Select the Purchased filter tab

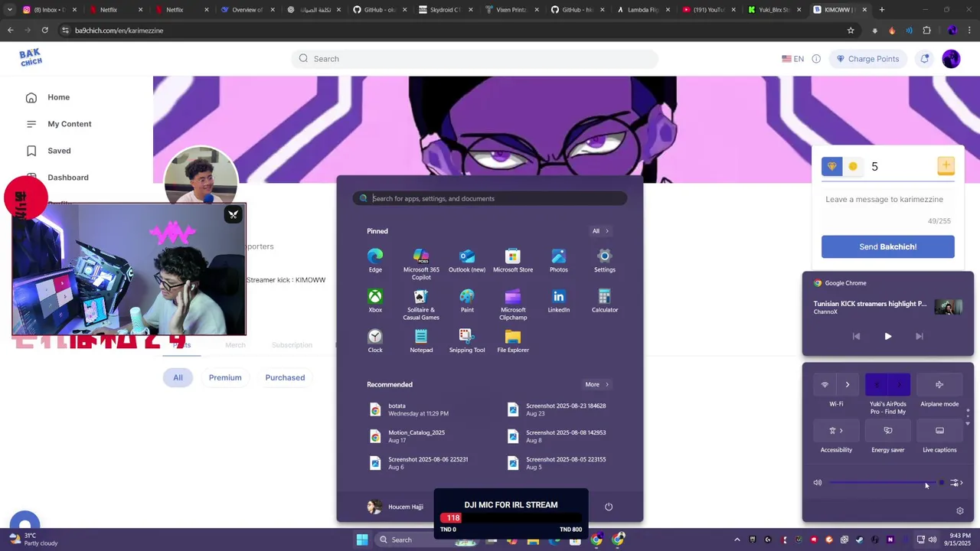(285, 377)
